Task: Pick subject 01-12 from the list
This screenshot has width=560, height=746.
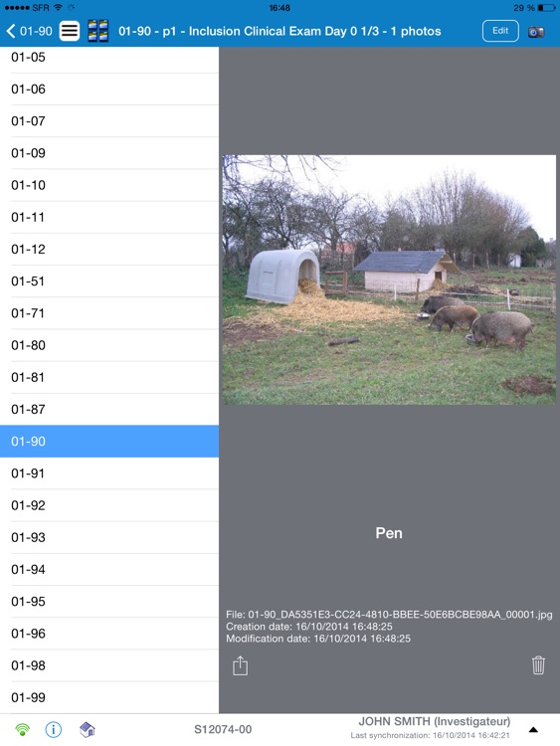Action: [109, 250]
